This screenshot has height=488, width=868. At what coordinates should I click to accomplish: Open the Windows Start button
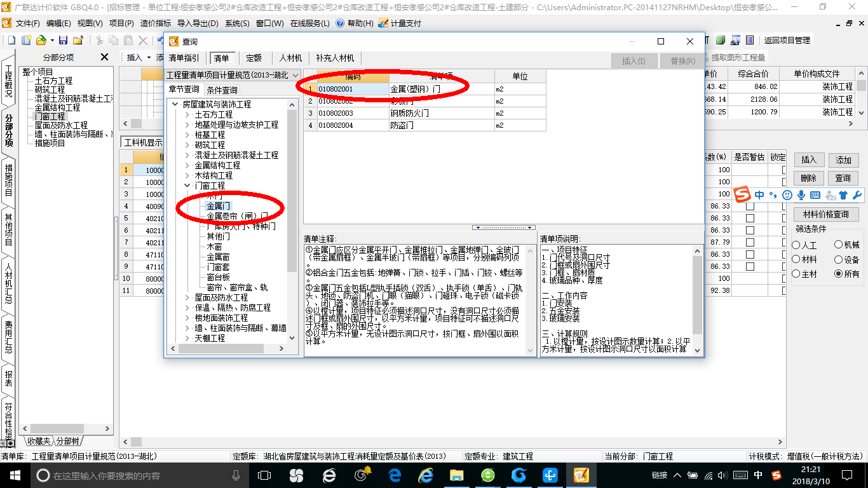(15, 475)
